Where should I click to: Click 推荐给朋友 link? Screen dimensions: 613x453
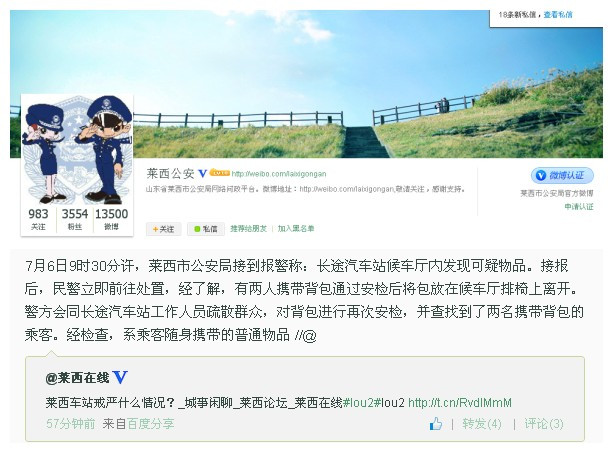click(x=249, y=228)
